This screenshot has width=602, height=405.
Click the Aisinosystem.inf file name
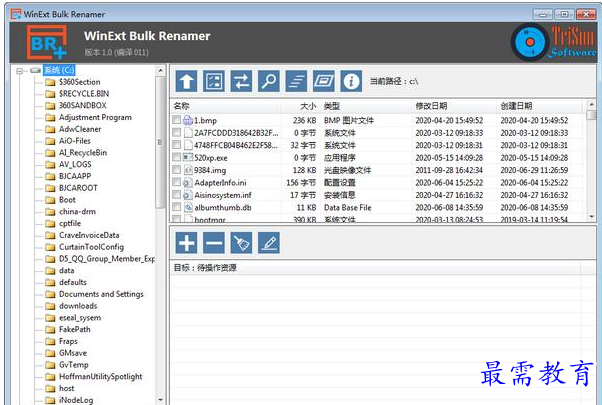(223, 195)
